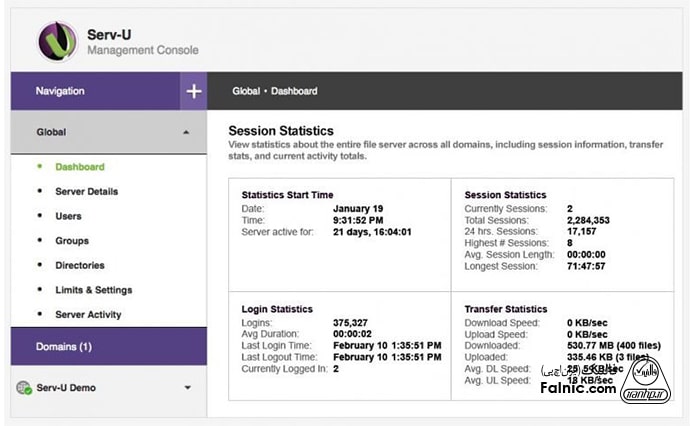Click the green bullet next to Dashboard
Screen dimensions: 694x426
click(39, 167)
